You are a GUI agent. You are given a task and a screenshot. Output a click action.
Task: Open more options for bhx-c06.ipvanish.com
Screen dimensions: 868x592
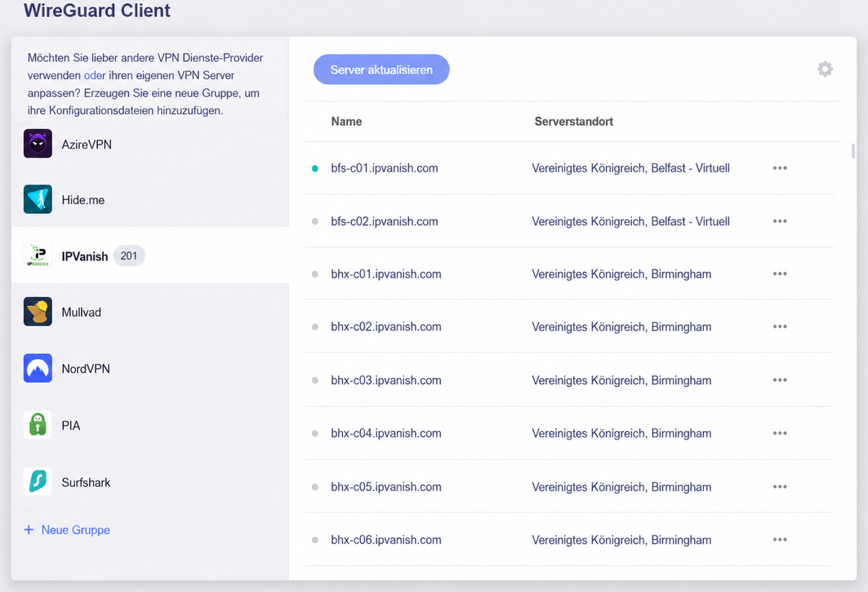[x=780, y=540]
